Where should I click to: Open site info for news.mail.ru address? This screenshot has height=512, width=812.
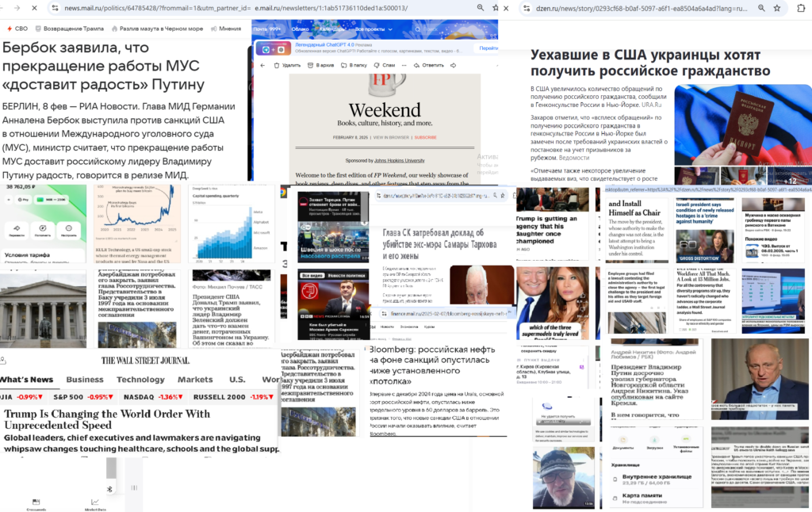(x=55, y=8)
